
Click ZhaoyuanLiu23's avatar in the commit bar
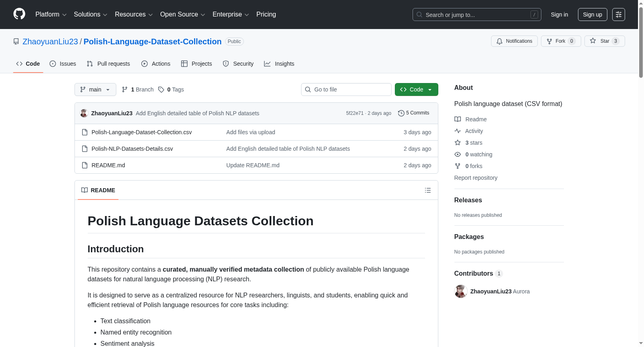pyautogui.click(x=84, y=113)
